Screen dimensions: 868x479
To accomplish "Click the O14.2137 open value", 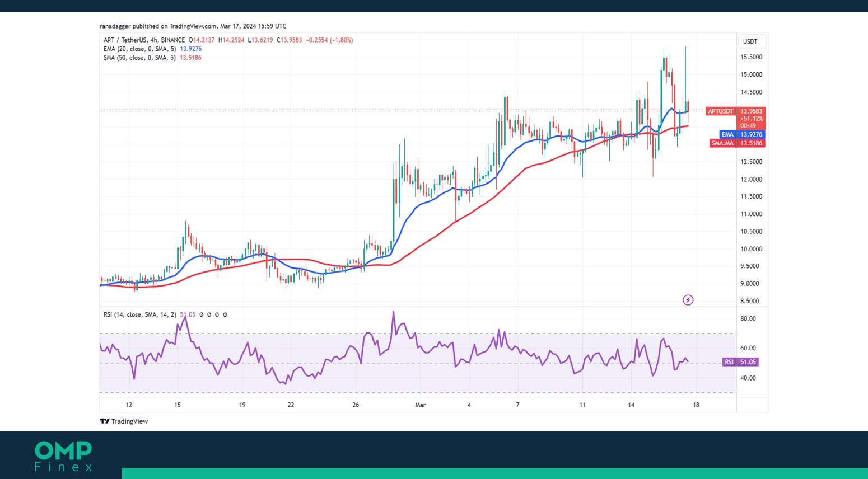I will [202, 40].
